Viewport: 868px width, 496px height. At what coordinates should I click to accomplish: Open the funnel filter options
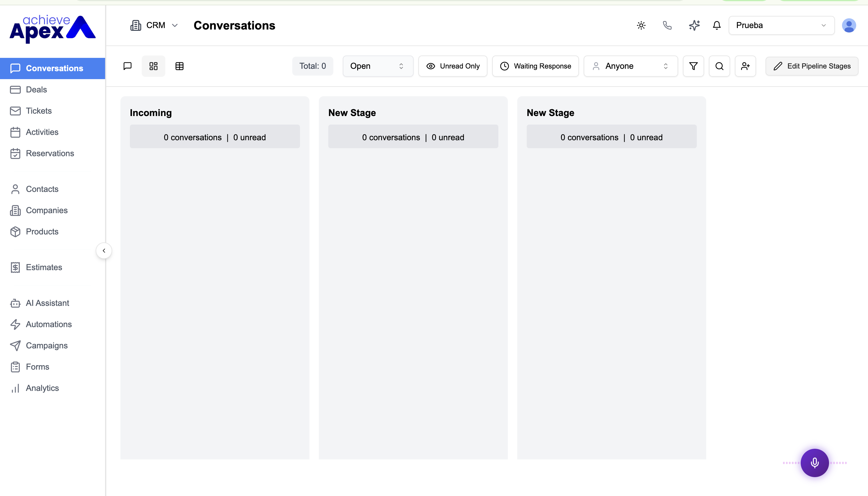[x=693, y=66]
